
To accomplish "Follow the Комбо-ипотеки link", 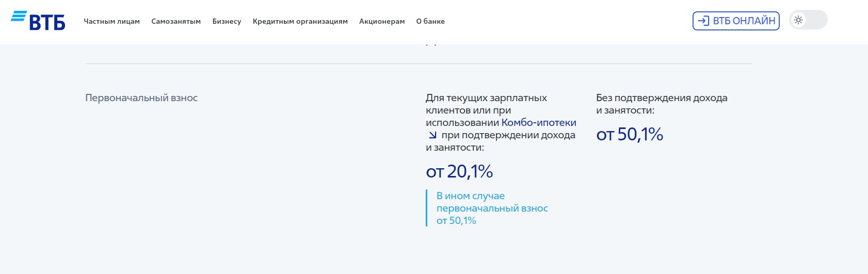I will click(538, 123).
